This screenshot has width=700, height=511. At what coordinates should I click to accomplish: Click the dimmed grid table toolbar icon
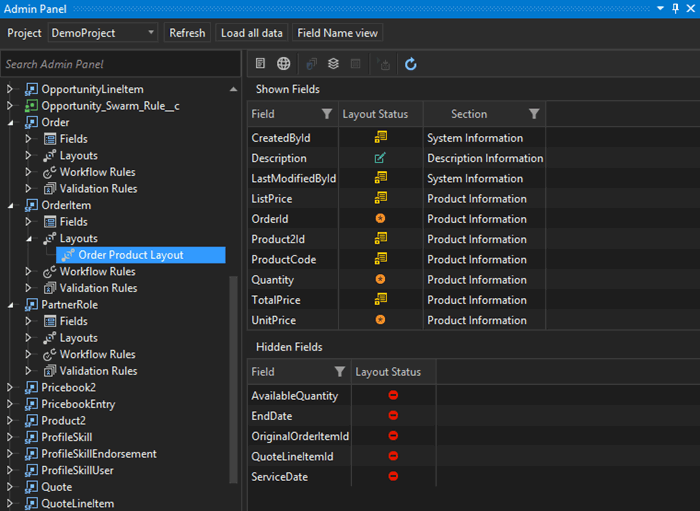[x=355, y=64]
